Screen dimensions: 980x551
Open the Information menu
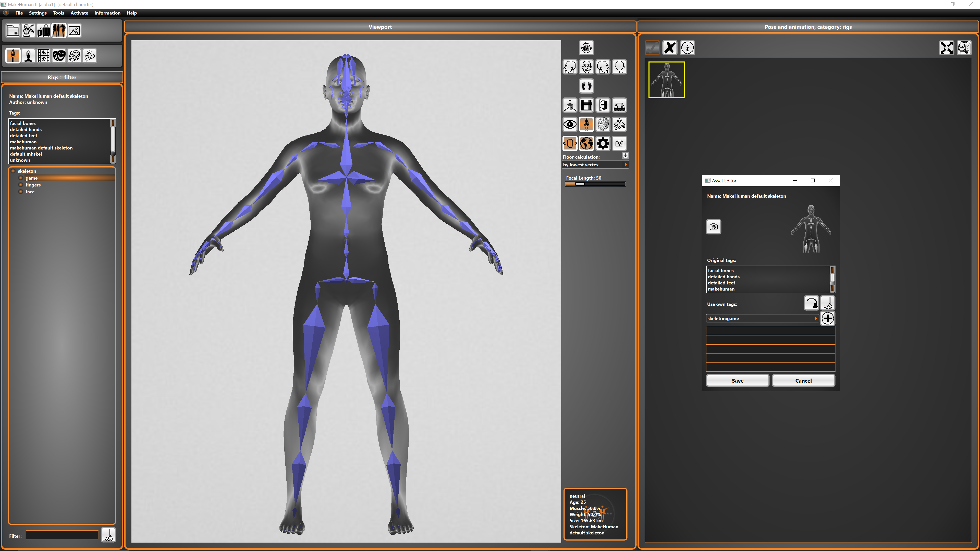click(107, 13)
